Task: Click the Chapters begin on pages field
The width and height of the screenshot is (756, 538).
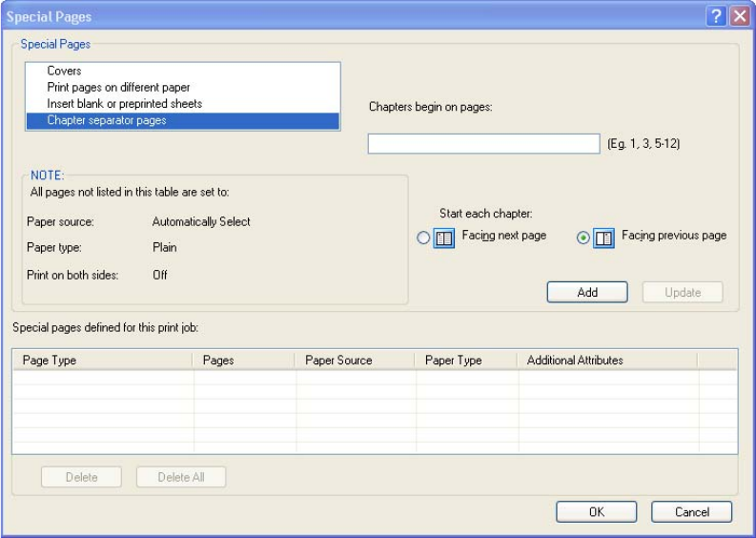Action: click(483, 144)
